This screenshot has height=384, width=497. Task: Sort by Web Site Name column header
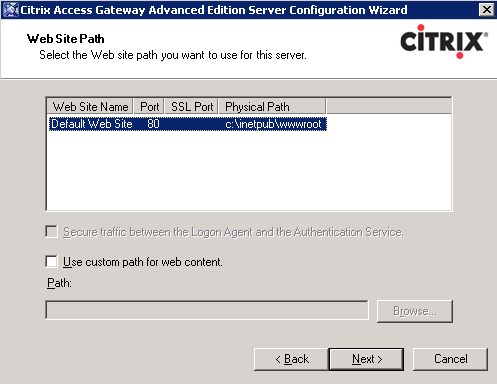90,107
